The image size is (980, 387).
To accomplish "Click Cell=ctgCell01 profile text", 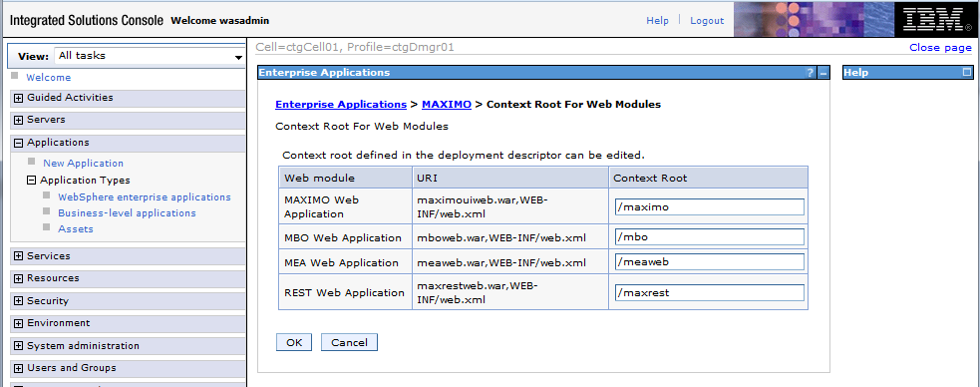I will [355, 47].
